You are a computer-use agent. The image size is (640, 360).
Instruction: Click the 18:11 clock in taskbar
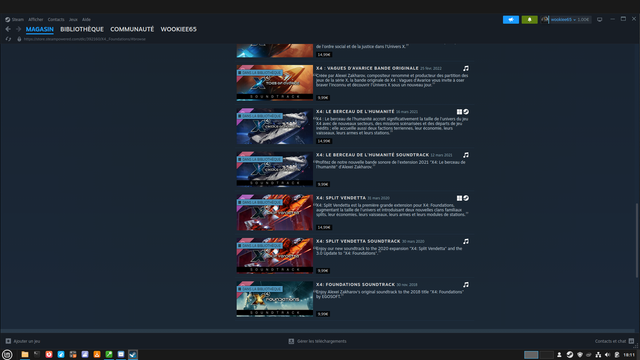tap(629, 355)
